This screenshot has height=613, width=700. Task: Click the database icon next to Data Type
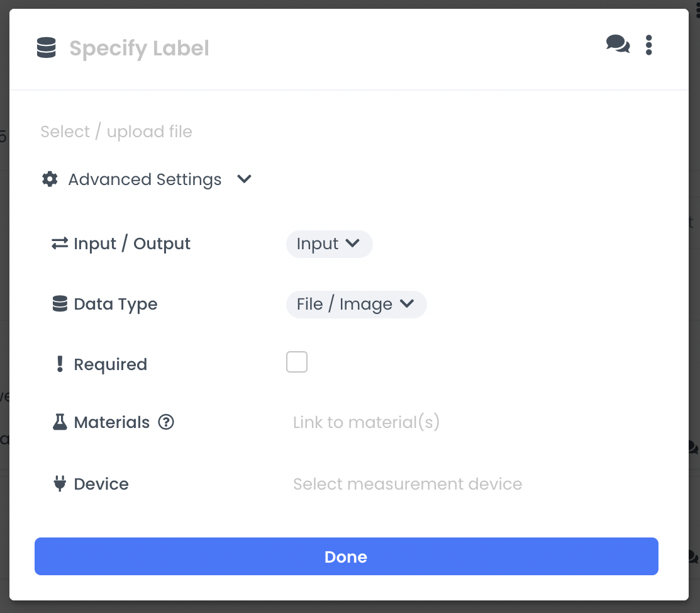tap(59, 303)
